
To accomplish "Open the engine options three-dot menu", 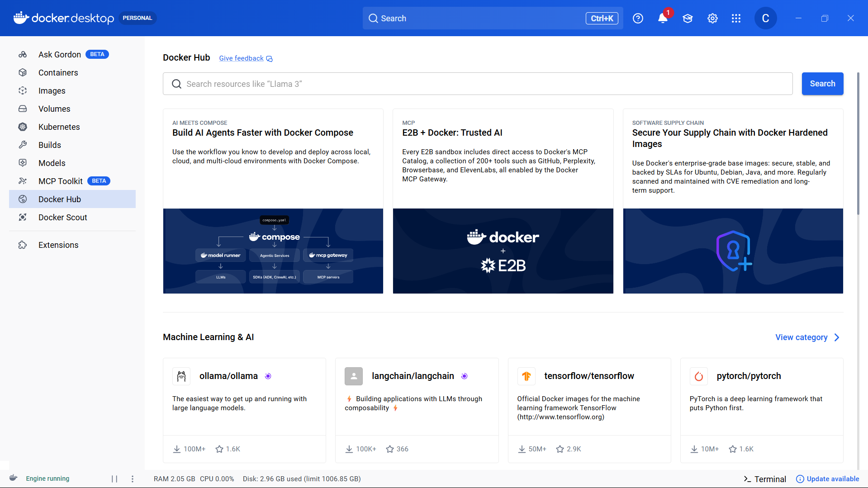I will [133, 479].
